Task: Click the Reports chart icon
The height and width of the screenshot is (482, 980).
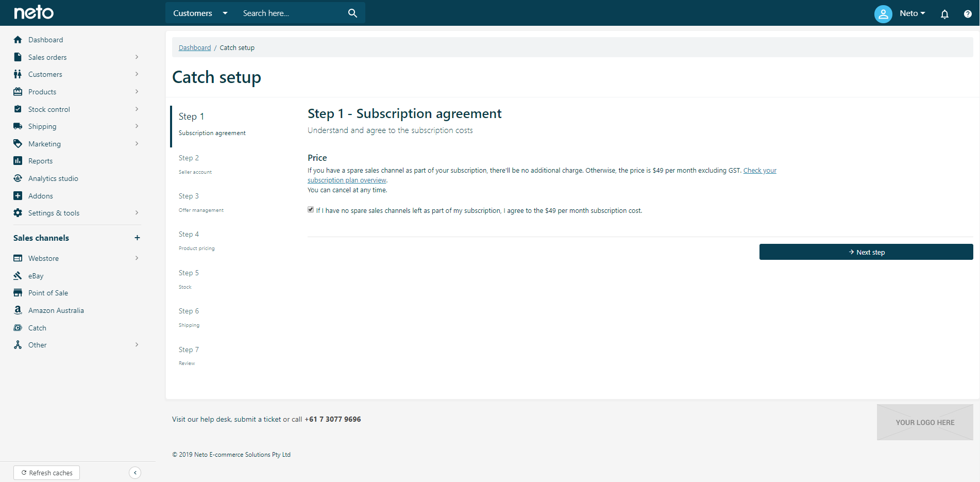Action: (x=18, y=161)
